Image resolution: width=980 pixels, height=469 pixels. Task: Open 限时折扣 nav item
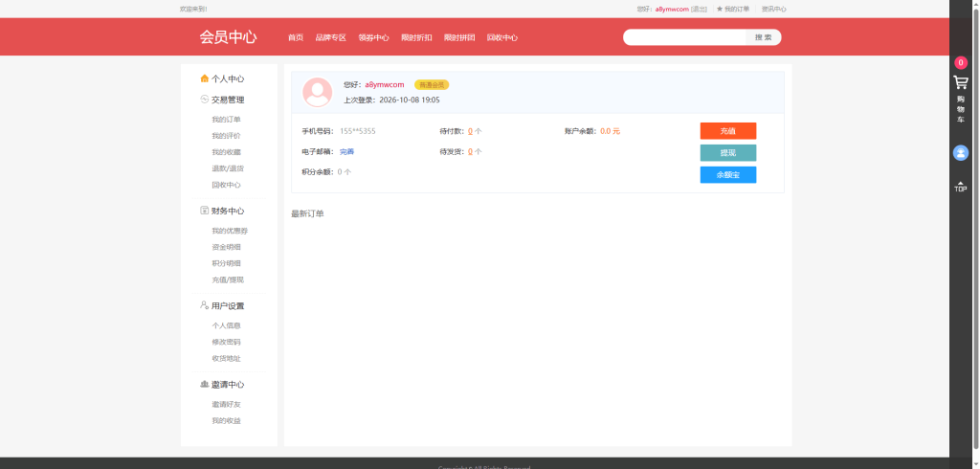click(x=416, y=37)
